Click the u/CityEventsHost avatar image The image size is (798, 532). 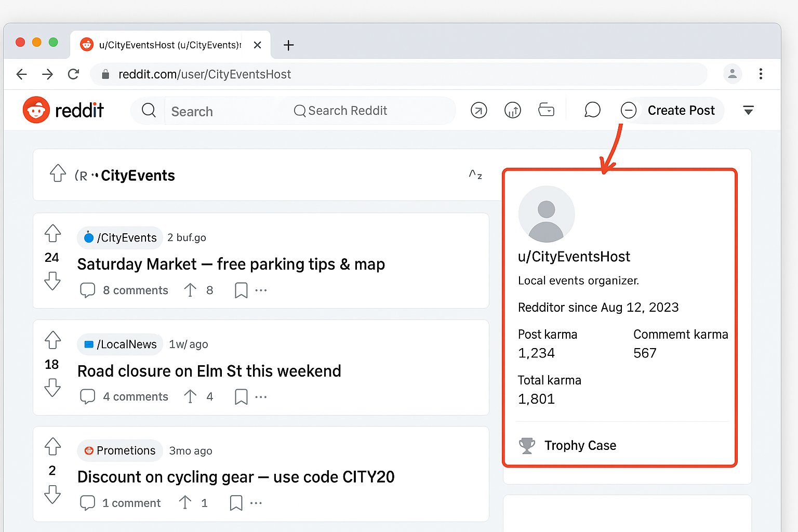coord(547,214)
